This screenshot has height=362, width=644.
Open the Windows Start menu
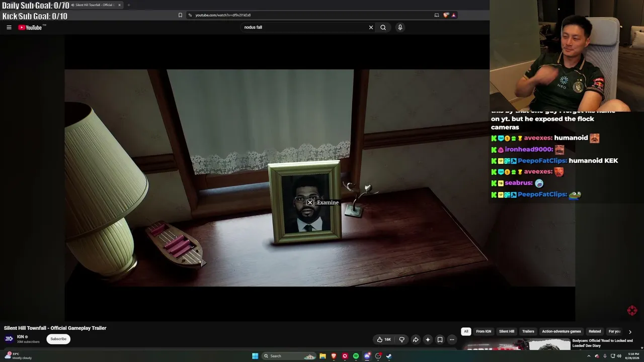tap(255, 356)
